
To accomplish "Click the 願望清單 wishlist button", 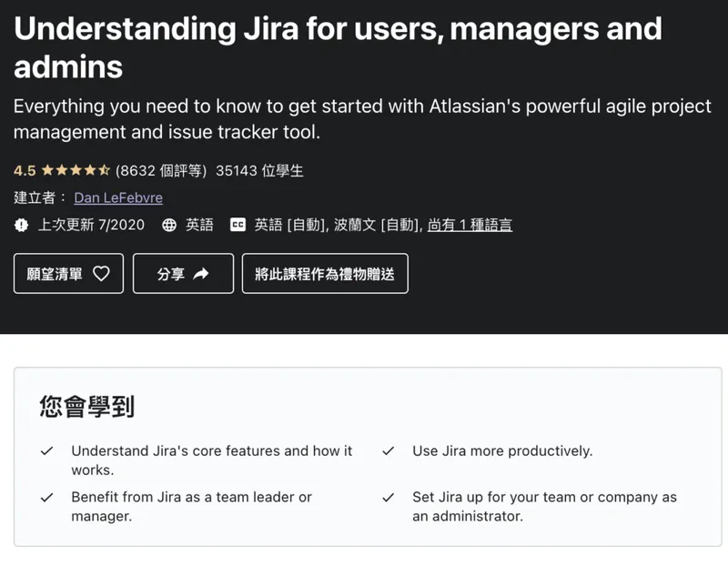I will (68, 273).
